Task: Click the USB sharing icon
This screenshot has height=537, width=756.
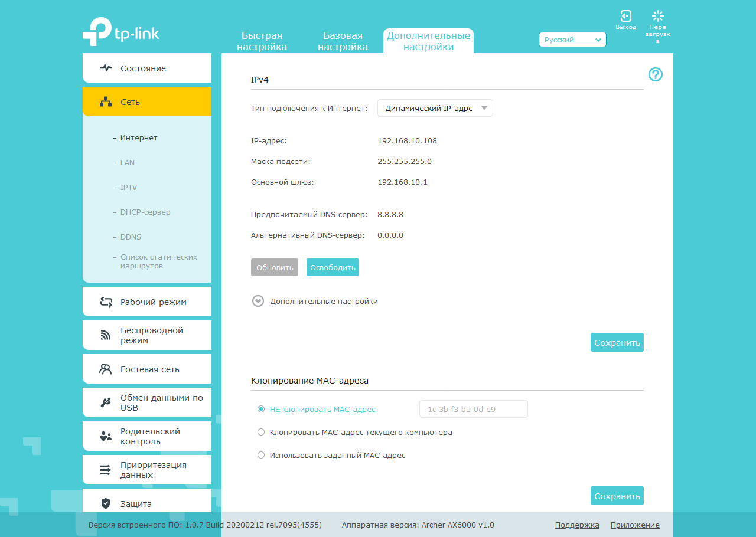Action: [106, 403]
